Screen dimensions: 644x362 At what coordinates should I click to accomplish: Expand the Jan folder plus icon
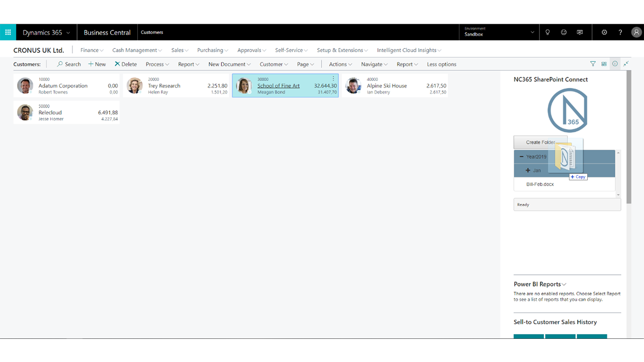[528, 170]
